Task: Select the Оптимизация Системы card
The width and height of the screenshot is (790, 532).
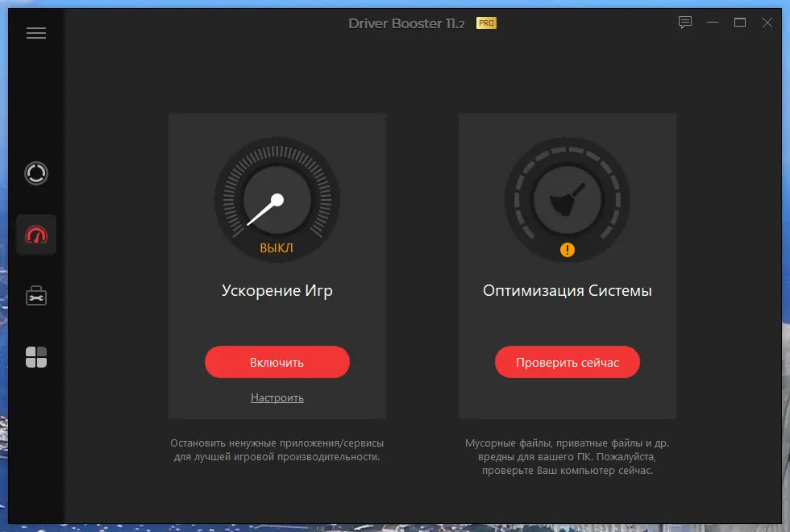Action: coord(567,290)
